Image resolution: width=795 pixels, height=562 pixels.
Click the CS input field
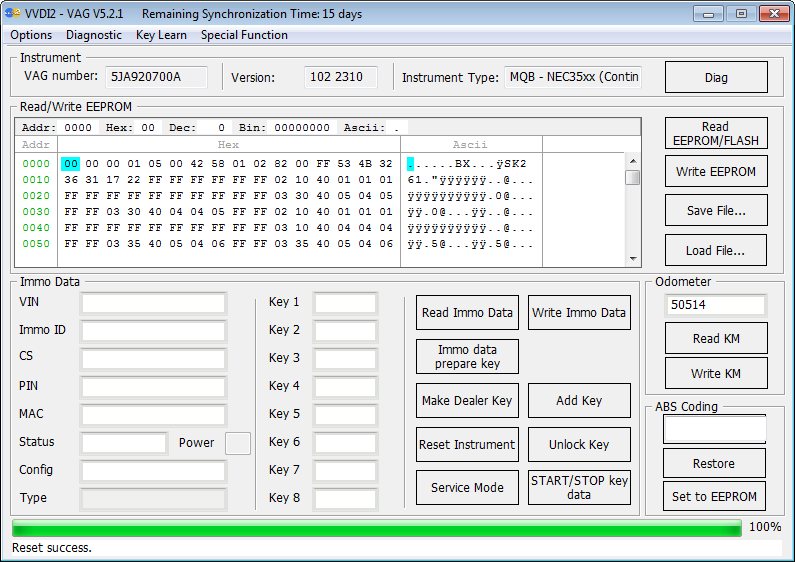click(x=153, y=359)
